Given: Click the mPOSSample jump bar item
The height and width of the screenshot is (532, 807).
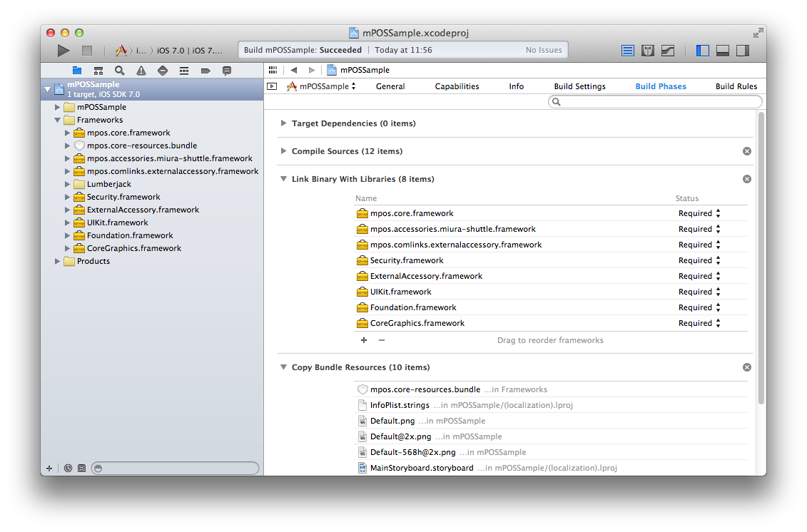Looking at the screenshot, I should (358, 70).
